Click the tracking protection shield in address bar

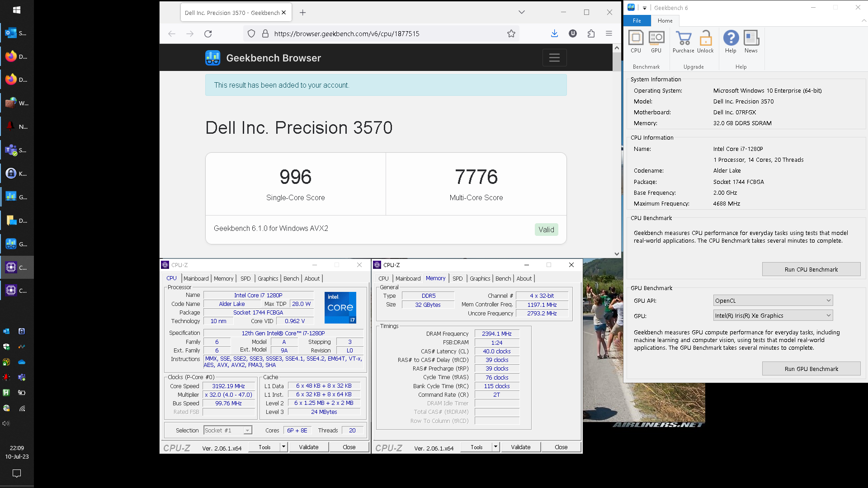coord(251,33)
